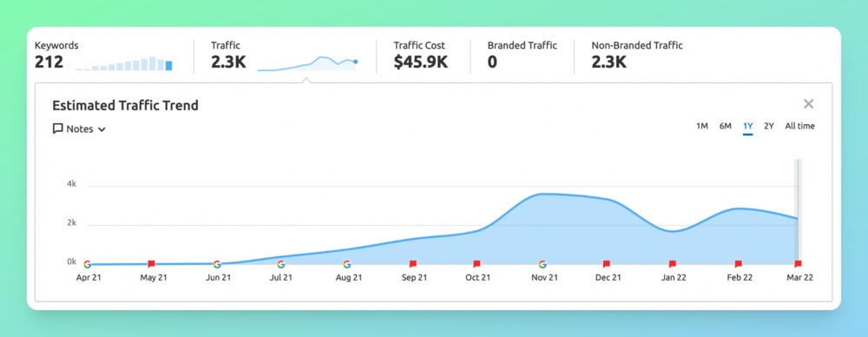Screen dimensions: 868x337
Task: Click the Google update marker at Nov 21
Action: click(x=542, y=264)
